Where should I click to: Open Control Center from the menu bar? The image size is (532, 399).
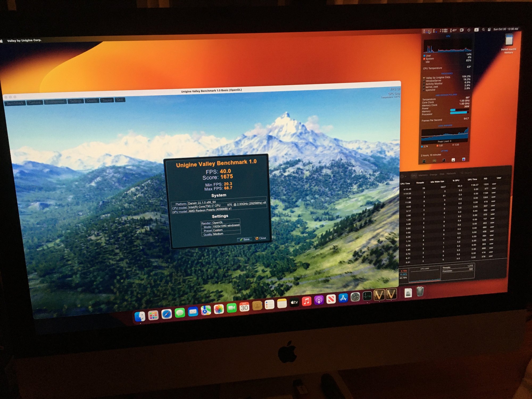[x=489, y=30]
